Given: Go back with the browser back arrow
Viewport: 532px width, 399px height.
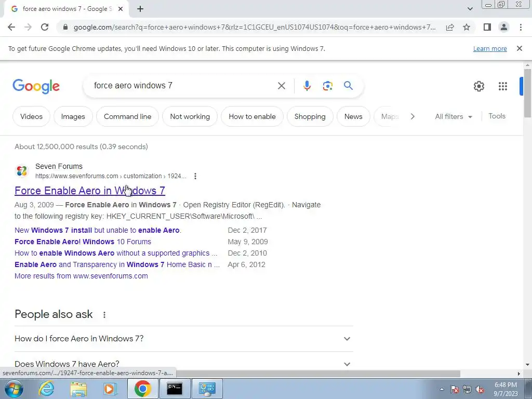Looking at the screenshot, I should [x=11, y=27].
